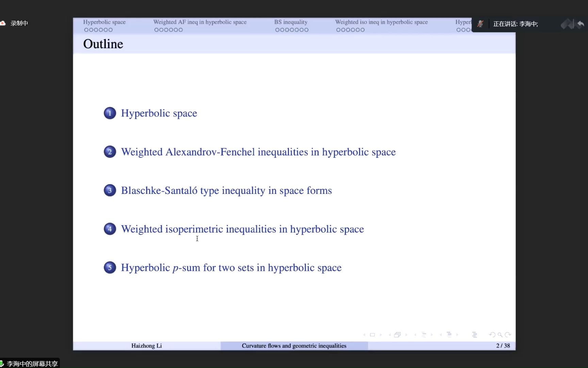Click the Beamer next section arrow
The width and height of the screenshot is (588, 368).
(457, 335)
